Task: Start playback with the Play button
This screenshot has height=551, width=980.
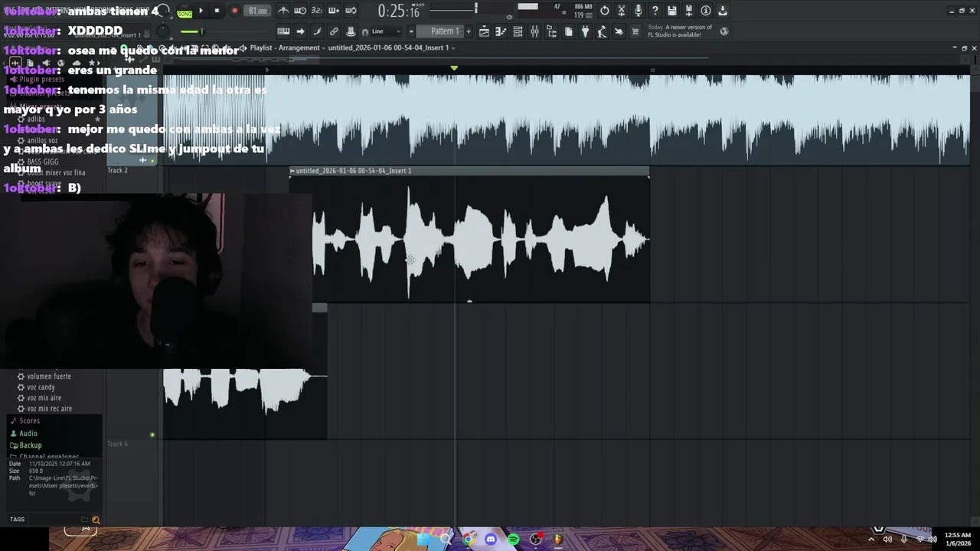Action: pos(201,11)
